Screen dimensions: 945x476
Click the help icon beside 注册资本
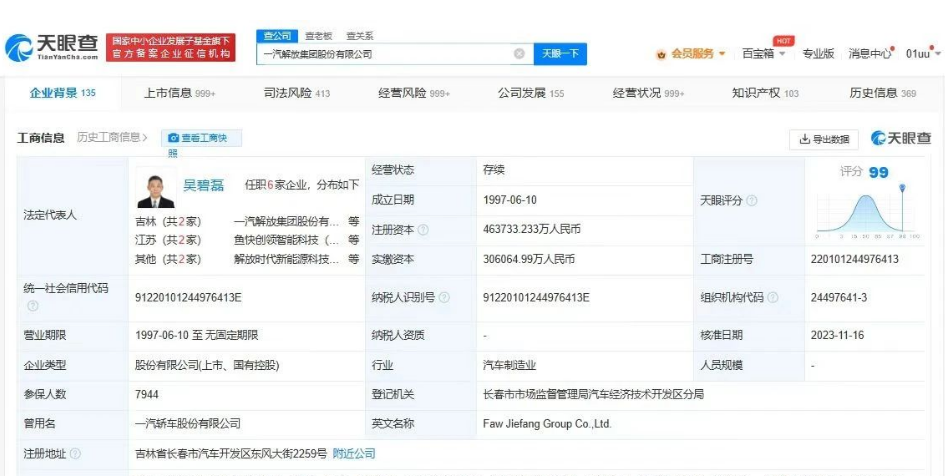pos(423,230)
